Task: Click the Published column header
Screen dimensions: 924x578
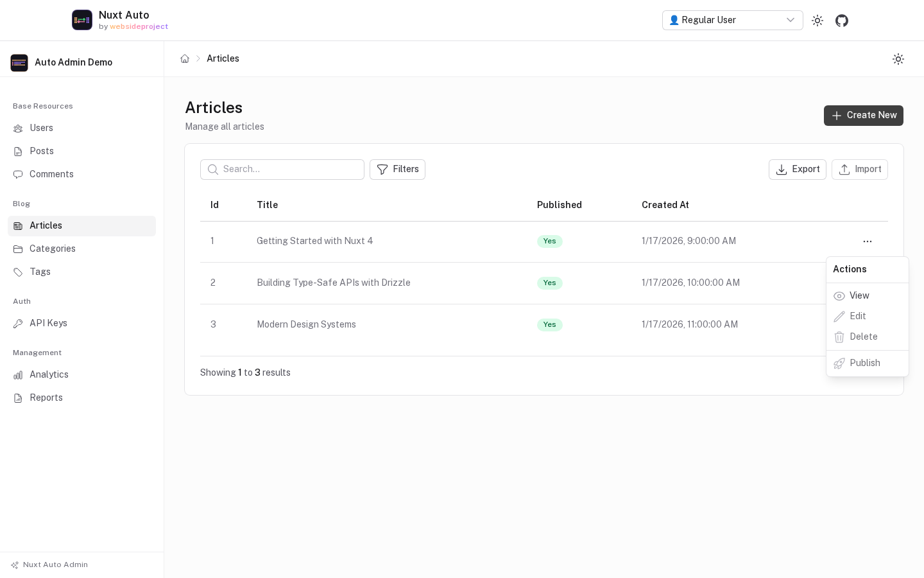Action: tap(560, 205)
